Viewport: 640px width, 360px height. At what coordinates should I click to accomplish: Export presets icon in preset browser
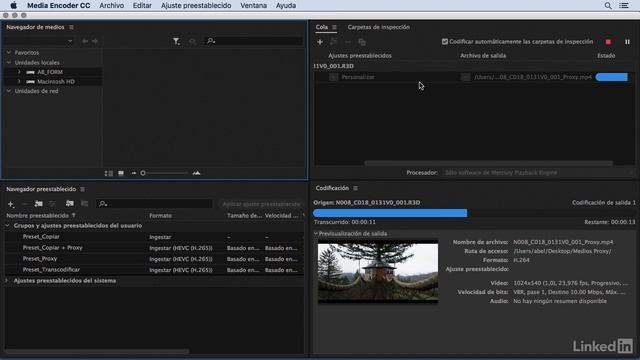point(84,203)
